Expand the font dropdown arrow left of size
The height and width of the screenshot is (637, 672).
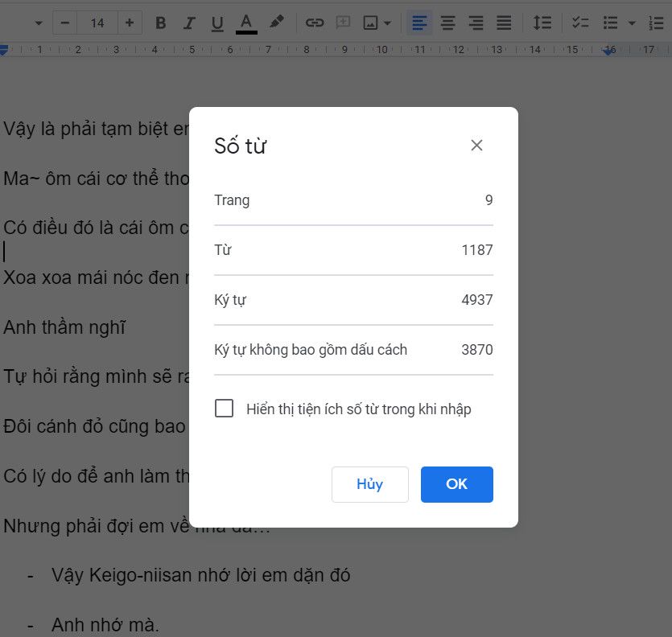[x=39, y=23]
